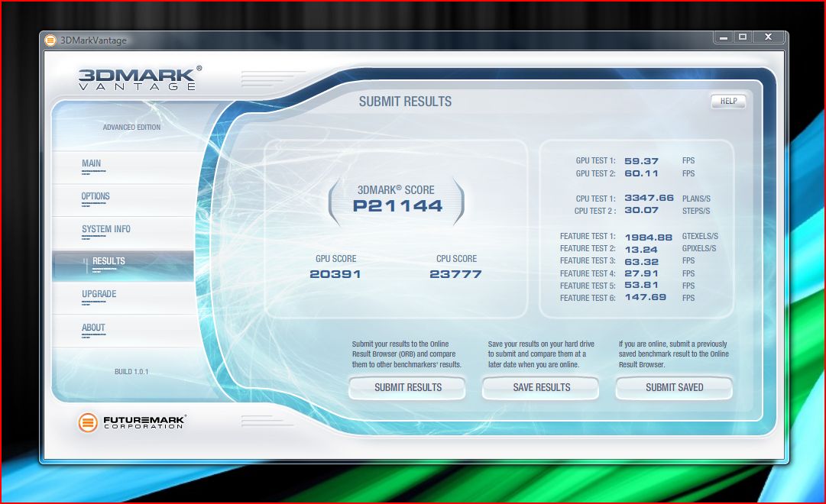Maximize the 3DMarkVantage window
This screenshot has width=826, height=504.
(x=743, y=37)
